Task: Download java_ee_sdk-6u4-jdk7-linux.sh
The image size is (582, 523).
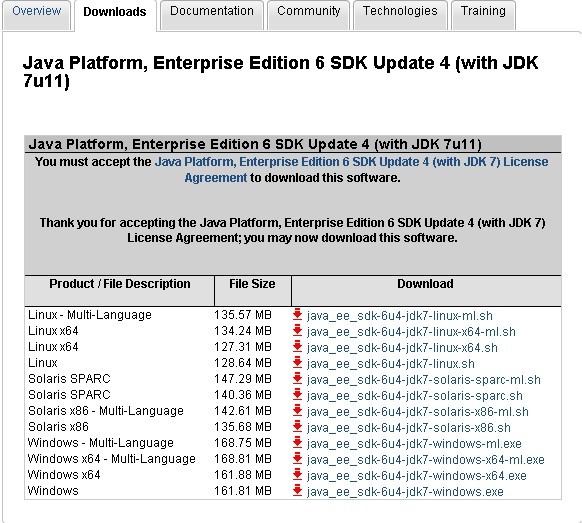Action: point(391,364)
